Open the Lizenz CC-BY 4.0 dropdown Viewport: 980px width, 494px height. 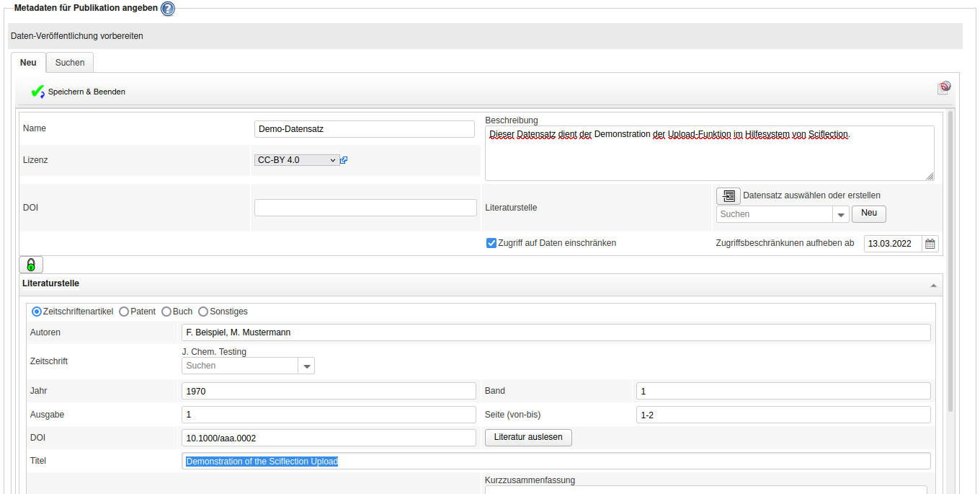(296, 160)
